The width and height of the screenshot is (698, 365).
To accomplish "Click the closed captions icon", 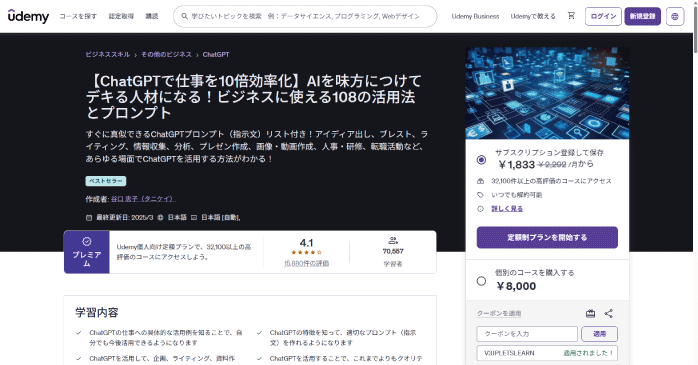I will pos(194,218).
